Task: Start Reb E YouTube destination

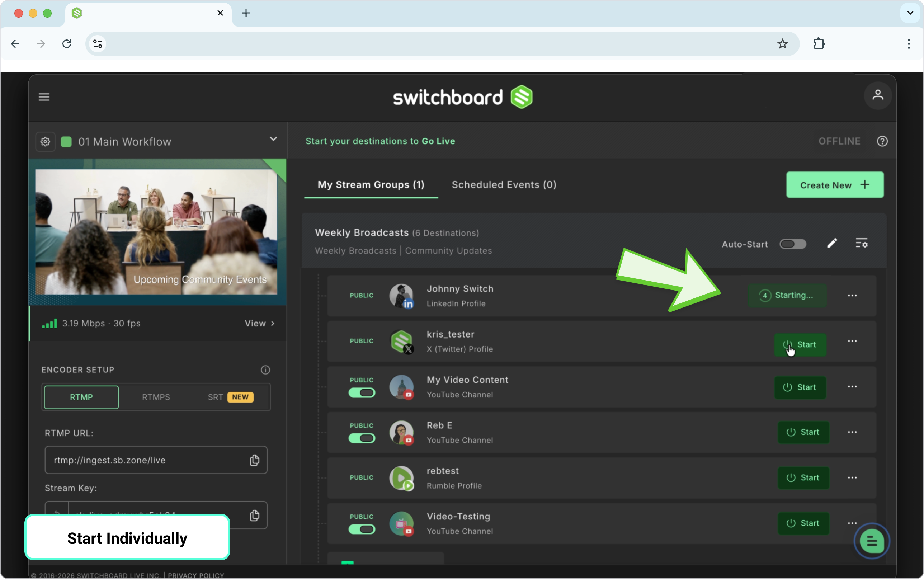Action: click(803, 432)
